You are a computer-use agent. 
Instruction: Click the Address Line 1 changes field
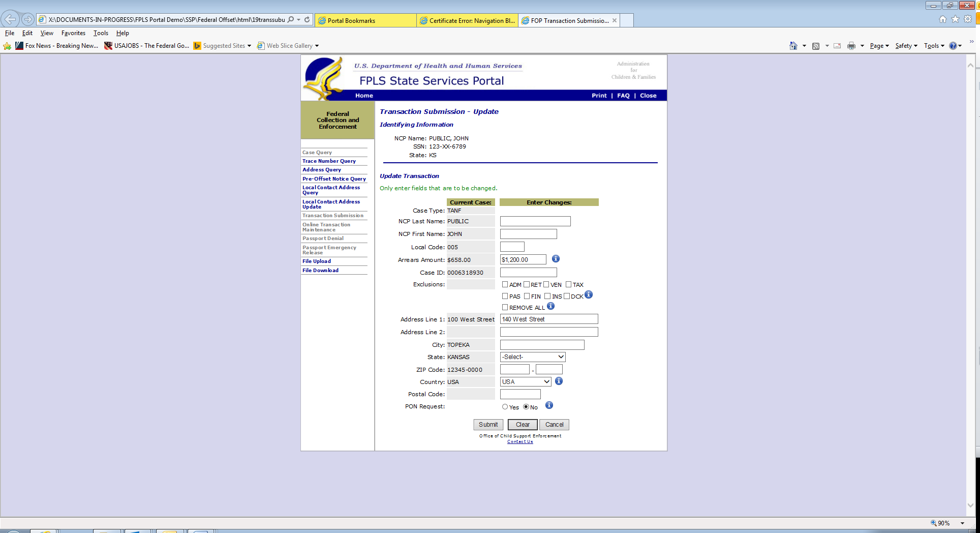549,319
